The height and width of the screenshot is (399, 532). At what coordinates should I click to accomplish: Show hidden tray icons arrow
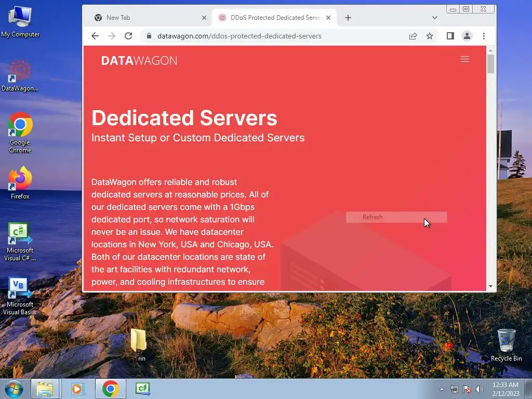(x=442, y=389)
